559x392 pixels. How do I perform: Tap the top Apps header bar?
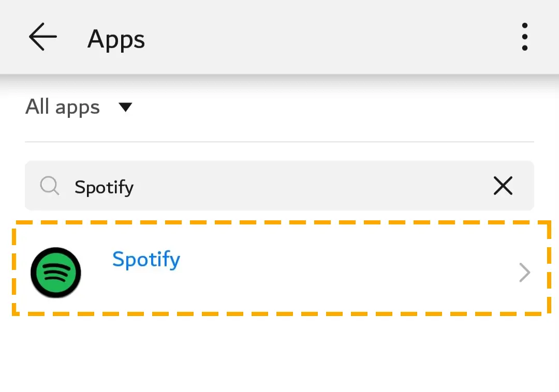279,37
